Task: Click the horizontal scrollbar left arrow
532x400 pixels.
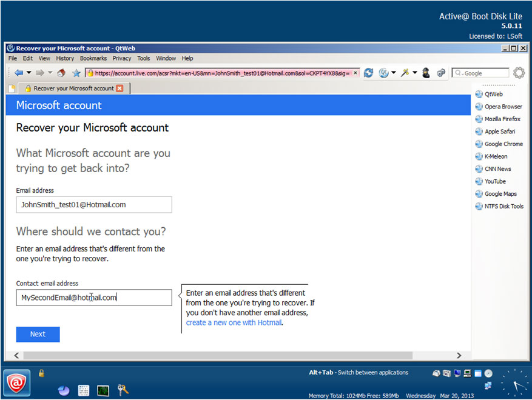Action: (16, 355)
